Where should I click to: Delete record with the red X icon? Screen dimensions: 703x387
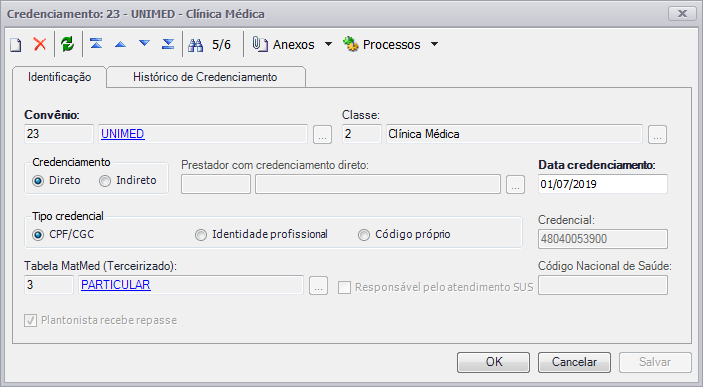pyautogui.click(x=40, y=44)
